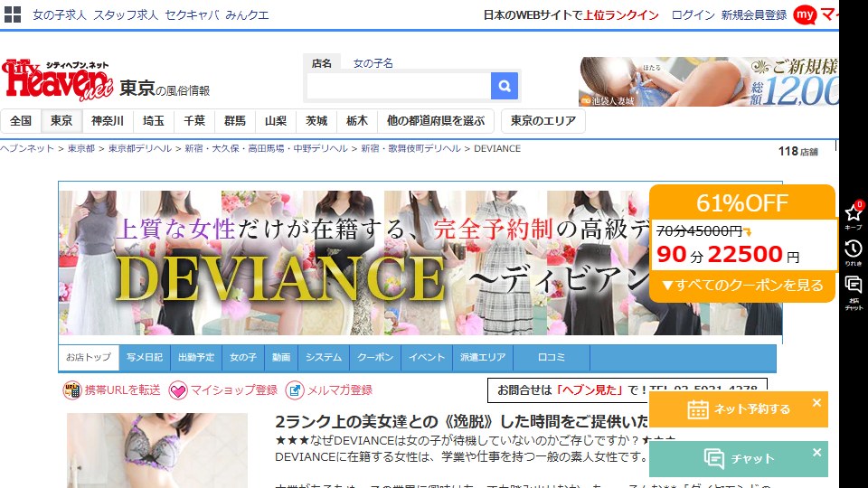Open the 写メ日記 shop tab
Screen dimensions: 868x488
coord(145,358)
